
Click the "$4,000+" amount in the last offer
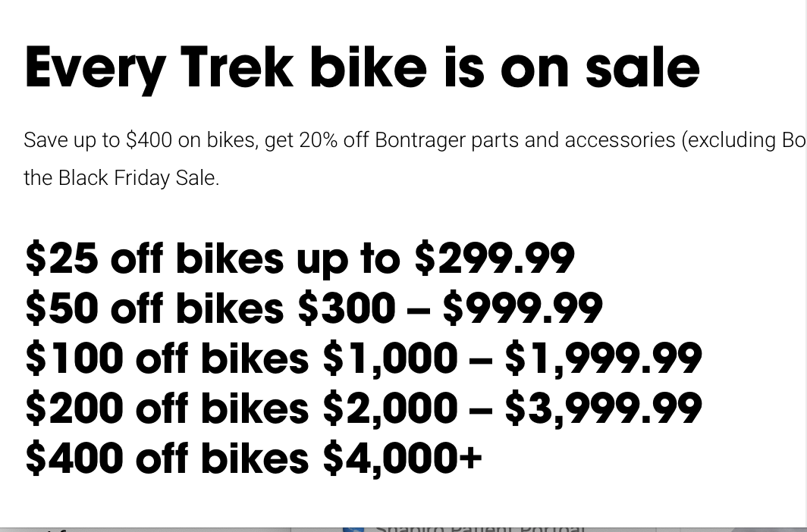(402, 458)
